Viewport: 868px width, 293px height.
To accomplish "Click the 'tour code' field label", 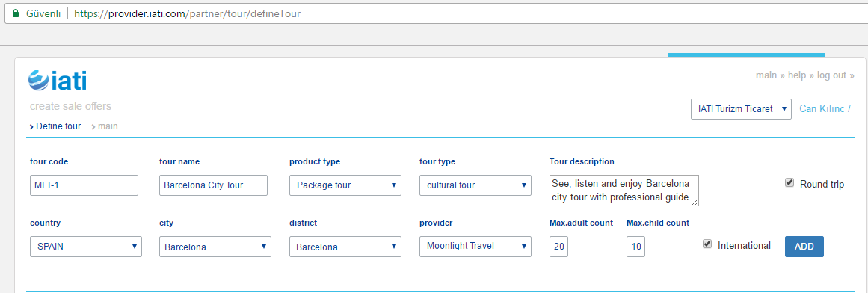I will point(49,161).
